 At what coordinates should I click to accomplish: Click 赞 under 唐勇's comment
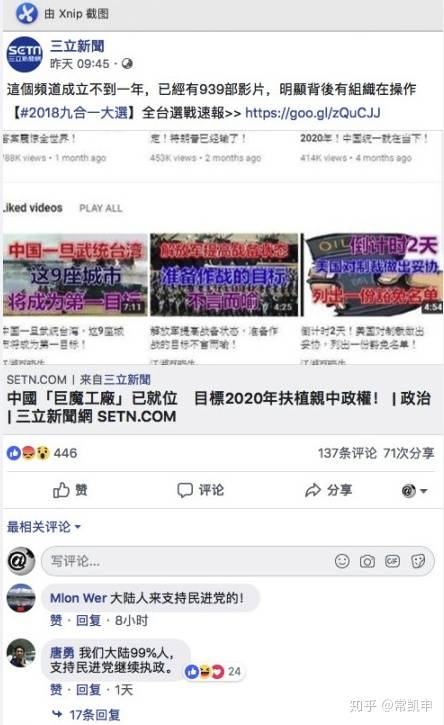click(56, 689)
